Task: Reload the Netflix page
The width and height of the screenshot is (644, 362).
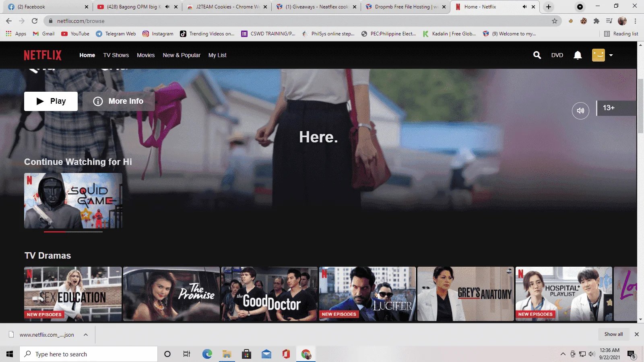Action: (x=35, y=21)
